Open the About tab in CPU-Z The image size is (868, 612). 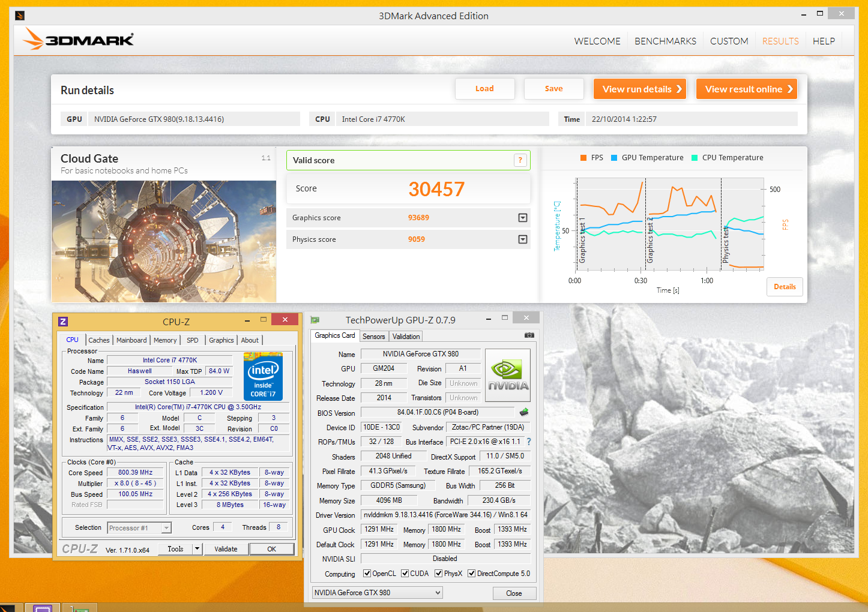(x=250, y=340)
